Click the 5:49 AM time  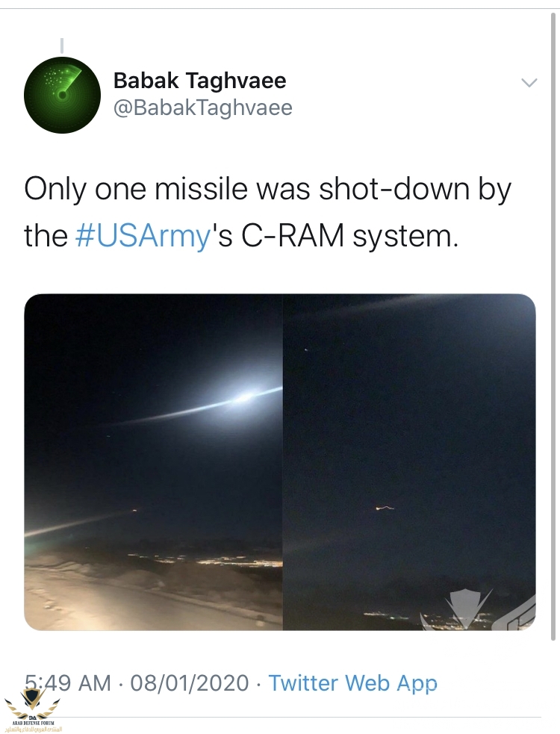[x=67, y=682]
